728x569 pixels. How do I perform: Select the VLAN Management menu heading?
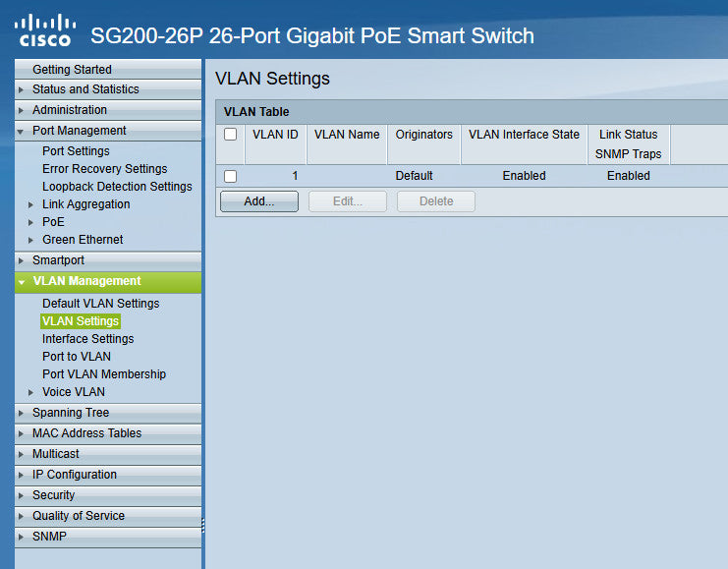[86, 281]
